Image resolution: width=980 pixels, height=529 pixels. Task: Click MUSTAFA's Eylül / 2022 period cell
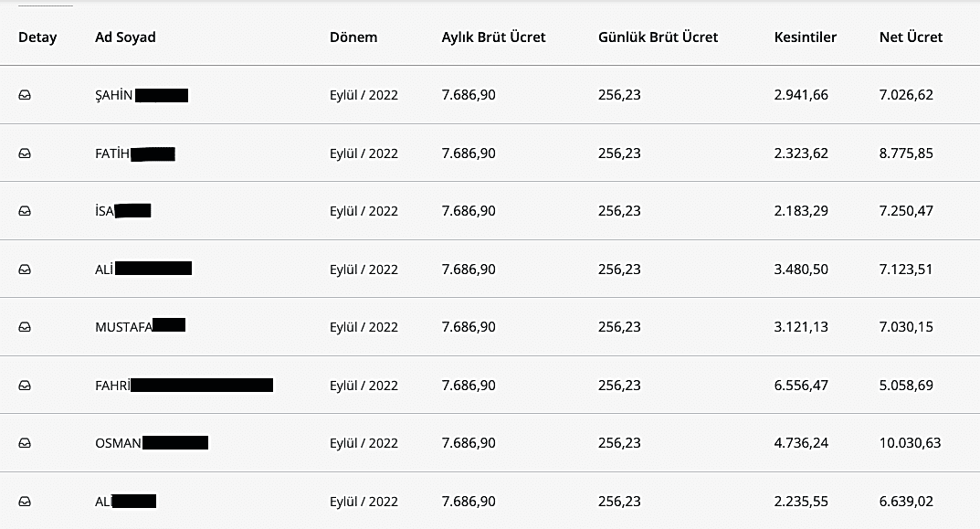click(x=364, y=327)
